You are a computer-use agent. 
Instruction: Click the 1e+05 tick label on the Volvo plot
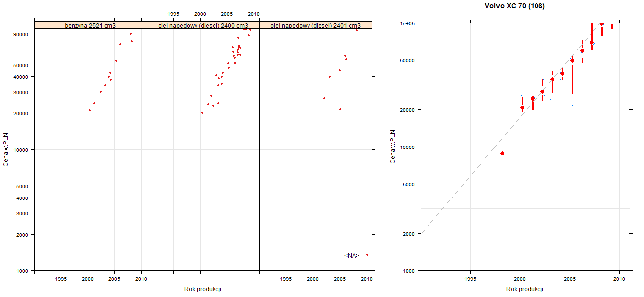pyautogui.click(x=407, y=23)
